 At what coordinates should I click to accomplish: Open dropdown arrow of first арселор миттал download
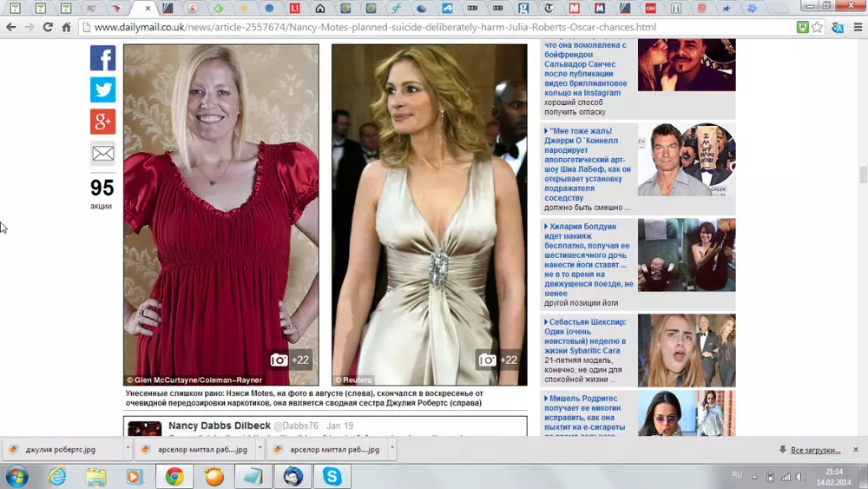tap(260, 449)
